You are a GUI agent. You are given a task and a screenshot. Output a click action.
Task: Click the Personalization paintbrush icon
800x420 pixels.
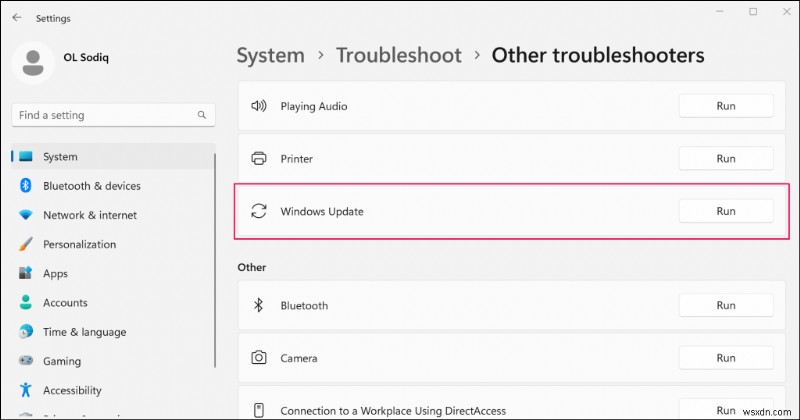pyautogui.click(x=26, y=244)
